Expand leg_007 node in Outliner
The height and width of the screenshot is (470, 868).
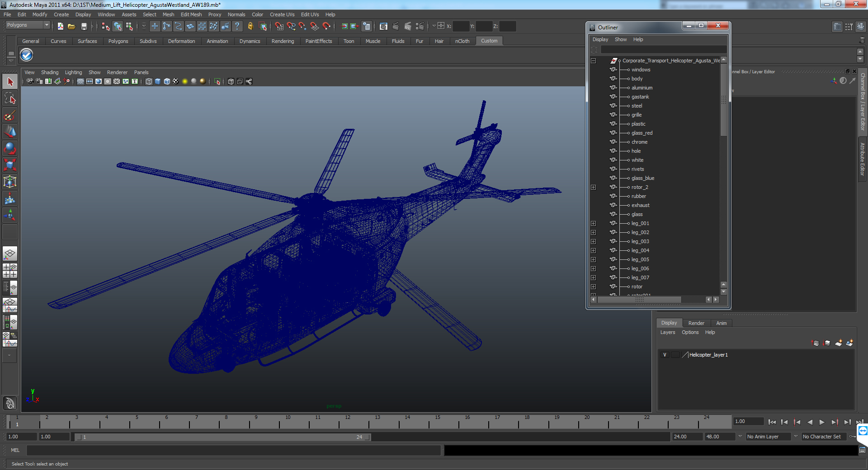[594, 277]
